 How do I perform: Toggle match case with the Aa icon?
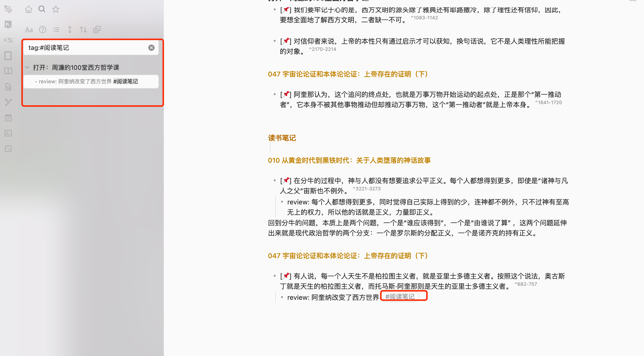coord(29,30)
